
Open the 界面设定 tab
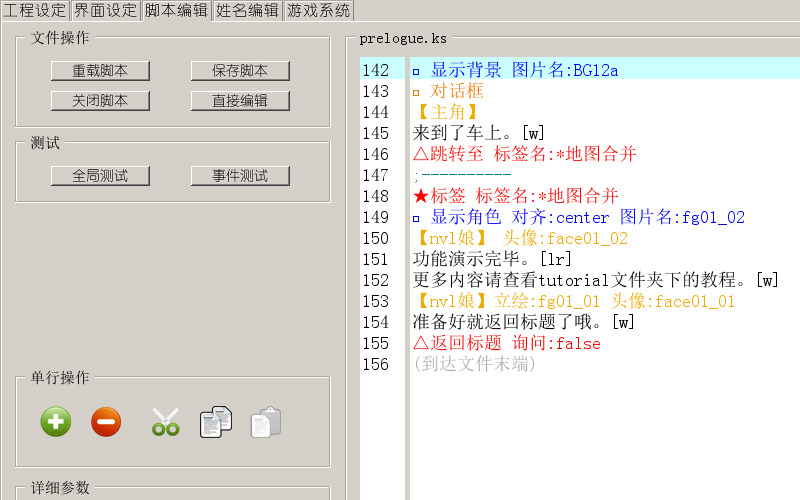tap(105, 10)
